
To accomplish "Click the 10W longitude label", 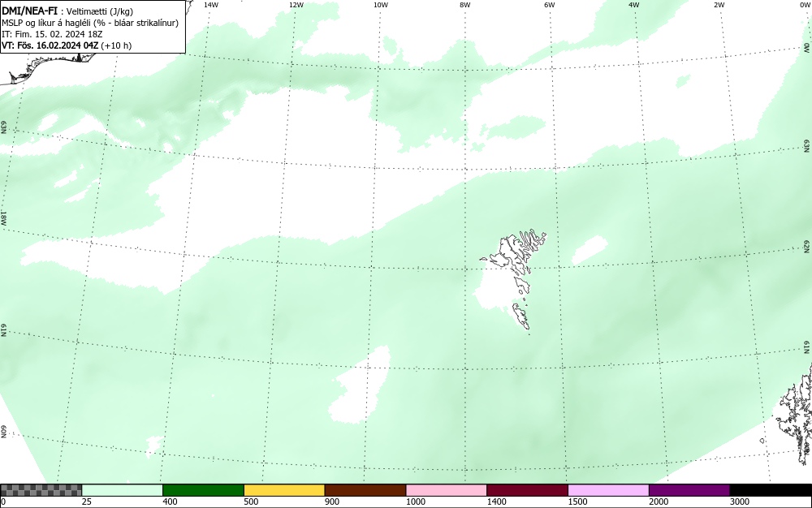I will (x=381, y=5).
